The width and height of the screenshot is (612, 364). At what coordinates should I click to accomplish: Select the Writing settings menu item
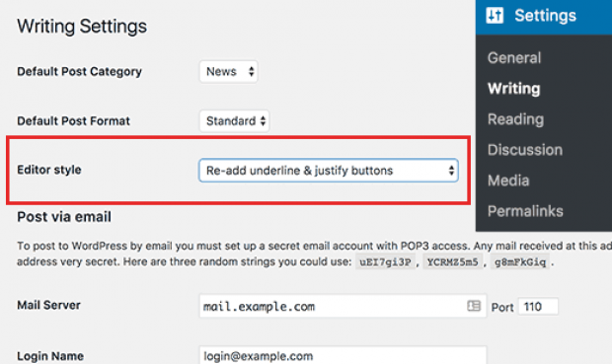point(513,89)
